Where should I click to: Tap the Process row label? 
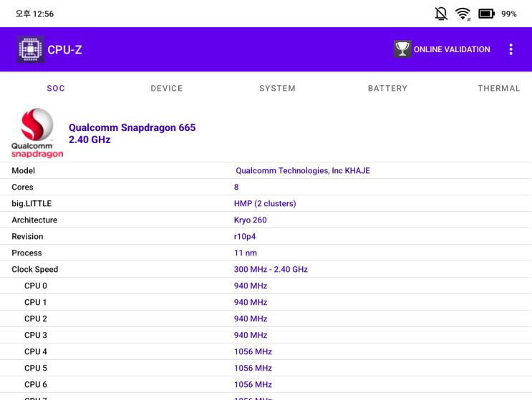[x=26, y=253]
